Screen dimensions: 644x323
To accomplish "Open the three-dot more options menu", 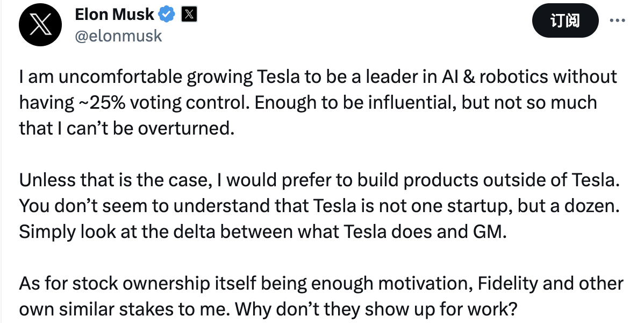I will point(617,20).
